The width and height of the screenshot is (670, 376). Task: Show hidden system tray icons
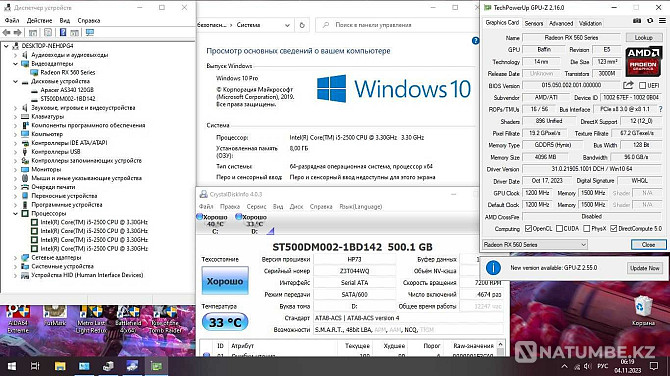point(564,366)
